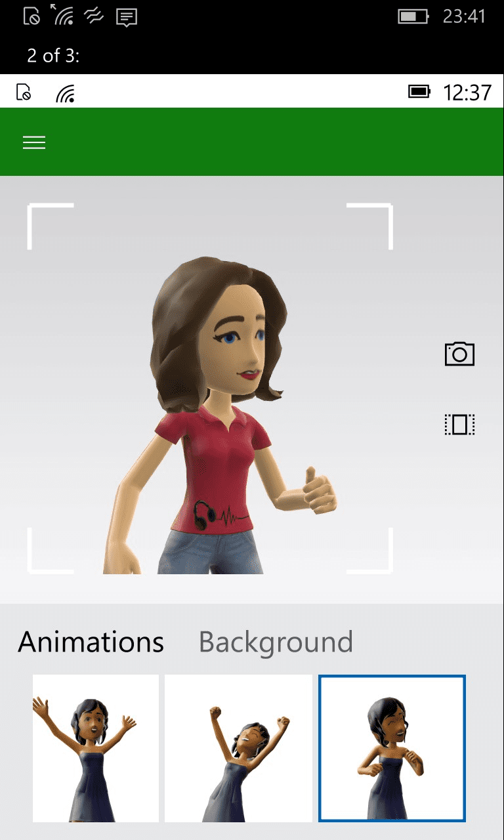Select the arms-spread waving animation thumbnail
The image size is (504, 840).
96,748
